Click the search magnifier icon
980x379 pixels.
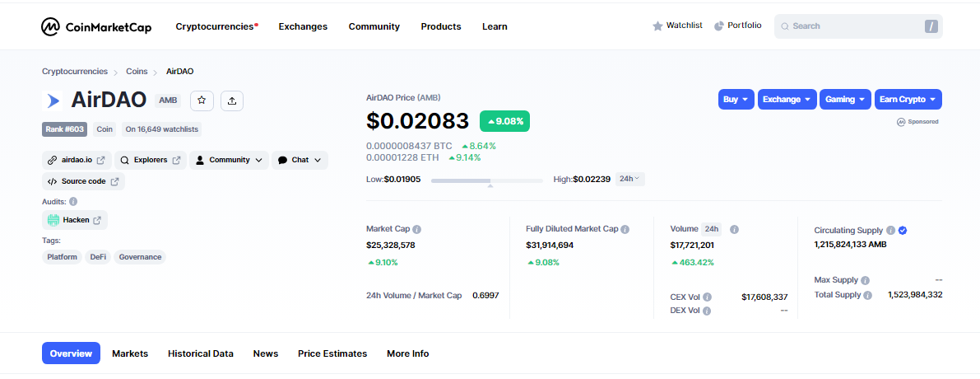point(785,26)
